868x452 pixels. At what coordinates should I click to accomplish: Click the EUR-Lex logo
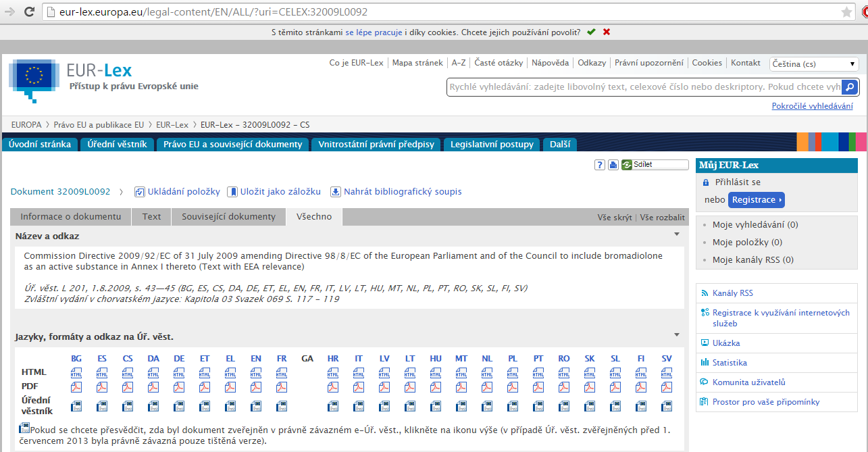pyautogui.click(x=70, y=80)
